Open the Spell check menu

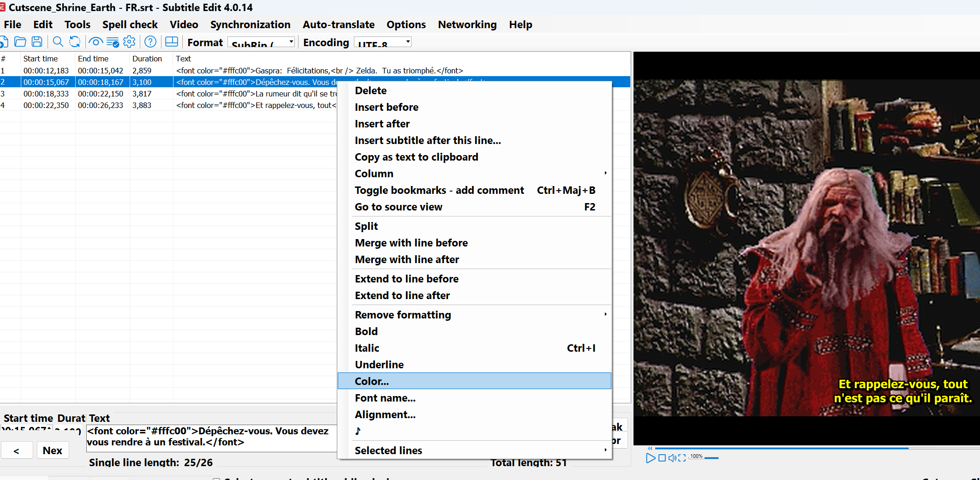tap(130, 24)
